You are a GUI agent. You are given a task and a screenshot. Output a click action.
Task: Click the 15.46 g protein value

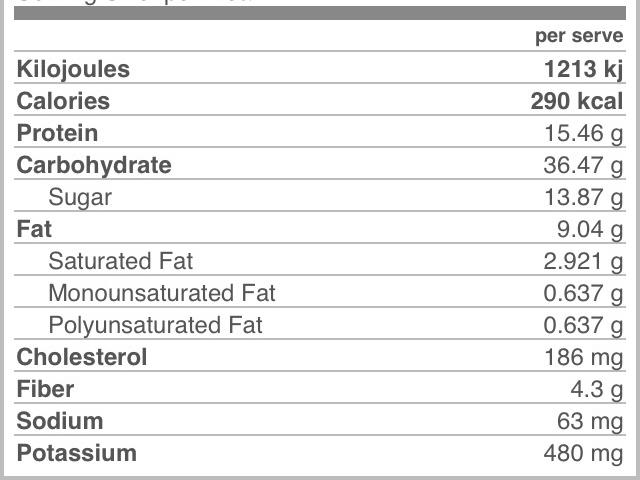pos(583,133)
